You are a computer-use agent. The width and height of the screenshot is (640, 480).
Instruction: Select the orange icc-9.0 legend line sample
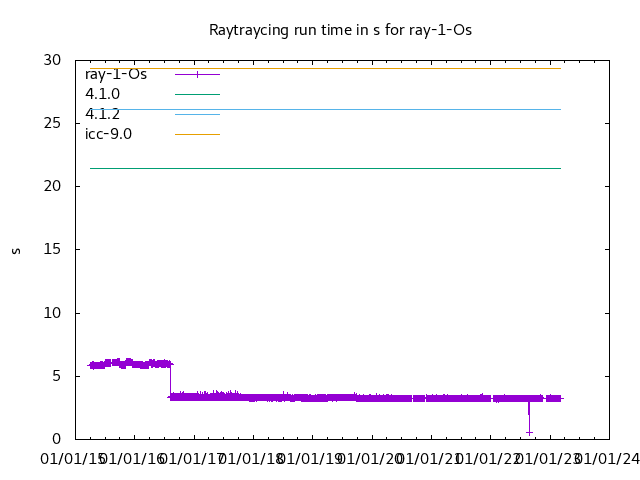pyautogui.click(x=197, y=133)
